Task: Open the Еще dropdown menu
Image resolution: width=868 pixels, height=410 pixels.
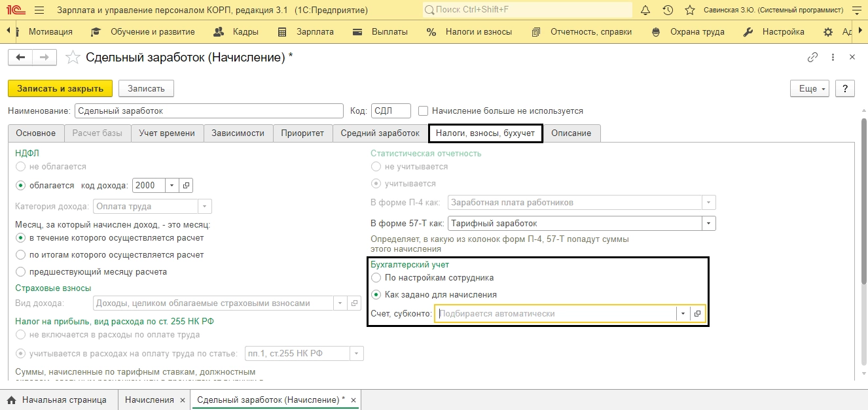Action: [810, 88]
